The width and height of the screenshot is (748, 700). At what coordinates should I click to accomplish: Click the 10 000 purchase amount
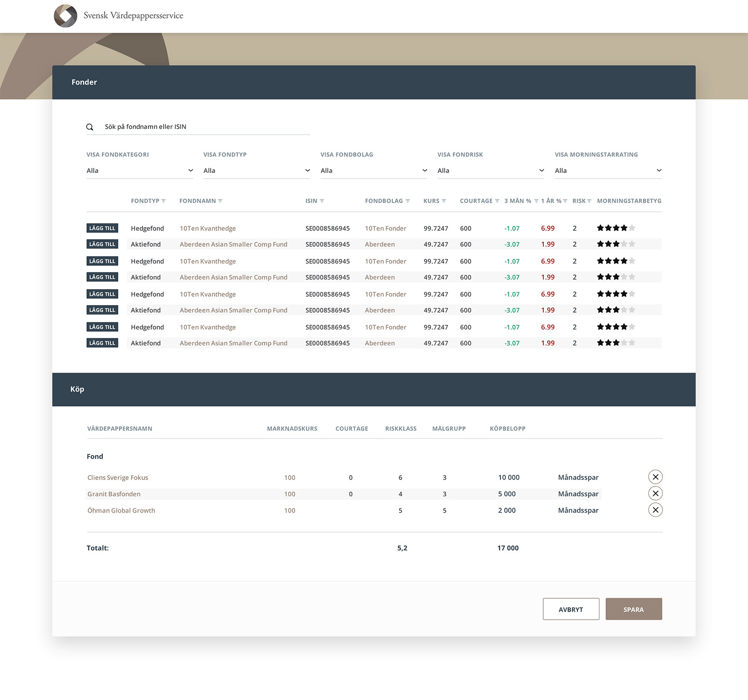509,478
